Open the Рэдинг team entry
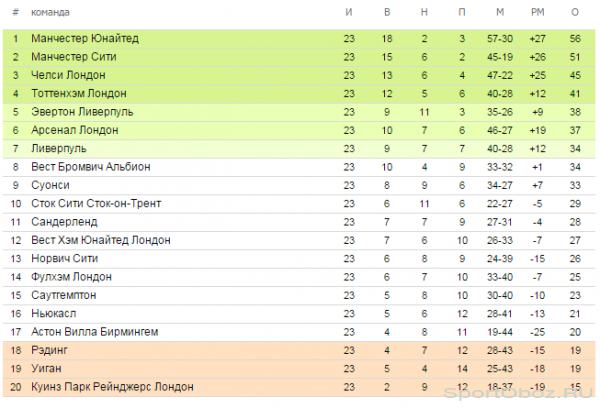Screen dimensions: 600x408 (49, 350)
